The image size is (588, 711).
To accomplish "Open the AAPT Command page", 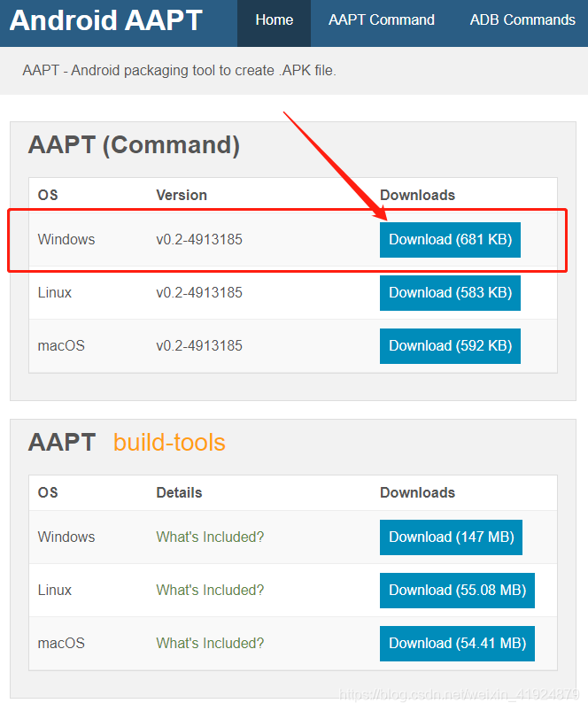I will (x=382, y=20).
